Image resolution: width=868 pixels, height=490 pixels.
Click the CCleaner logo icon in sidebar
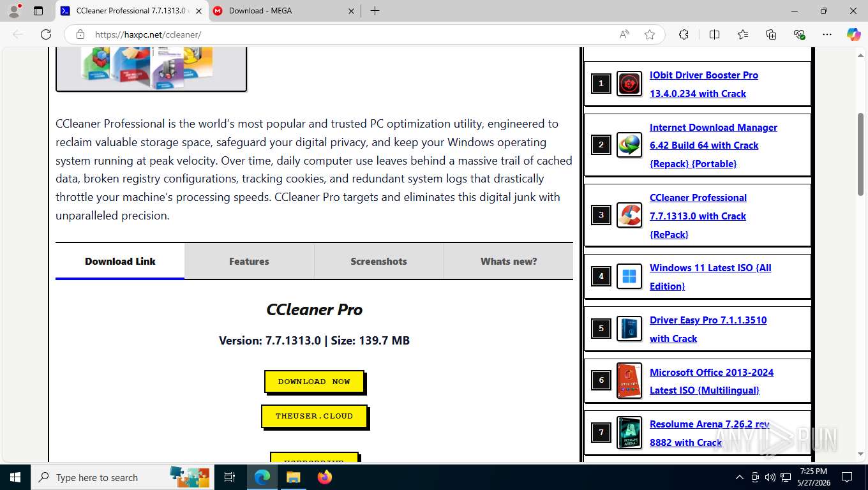point(629,215)
